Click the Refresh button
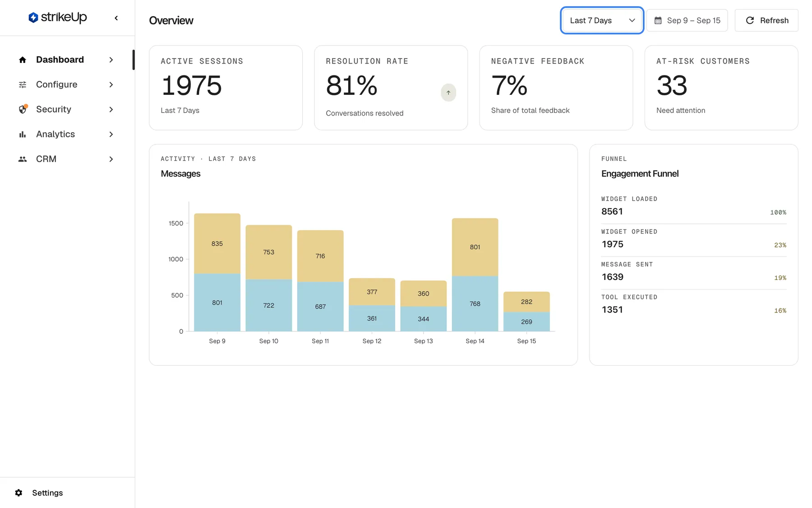Image resolution: width=812 pixels, height=508 pixels. pyautogui.click(x=766, y=20)
